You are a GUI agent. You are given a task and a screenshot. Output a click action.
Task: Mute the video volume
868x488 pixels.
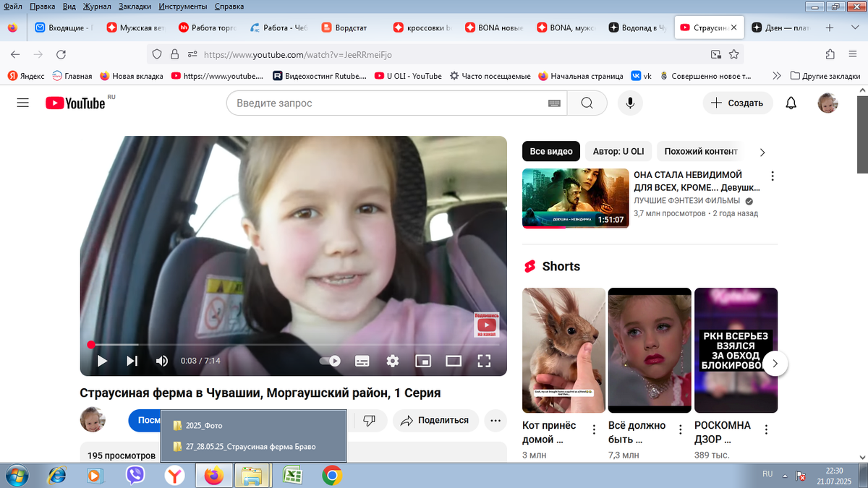click(x=162, y=361)
